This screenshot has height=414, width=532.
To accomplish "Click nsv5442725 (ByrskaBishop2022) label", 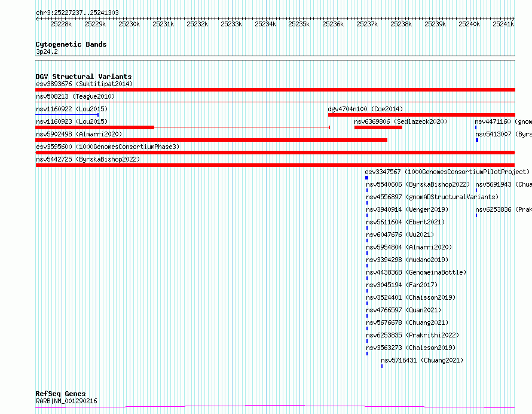I will coord(88,159).
